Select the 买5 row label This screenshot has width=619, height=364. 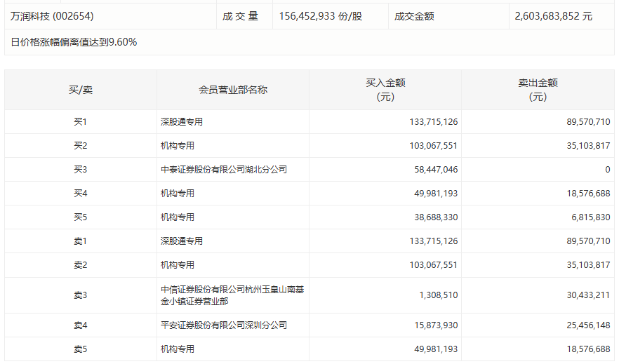80,217
